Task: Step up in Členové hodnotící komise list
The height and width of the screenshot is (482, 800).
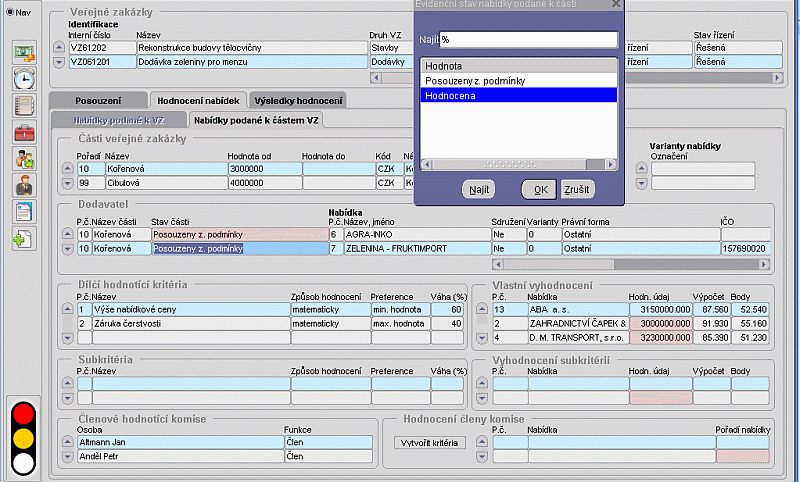Action: click(x=67, y=442)
